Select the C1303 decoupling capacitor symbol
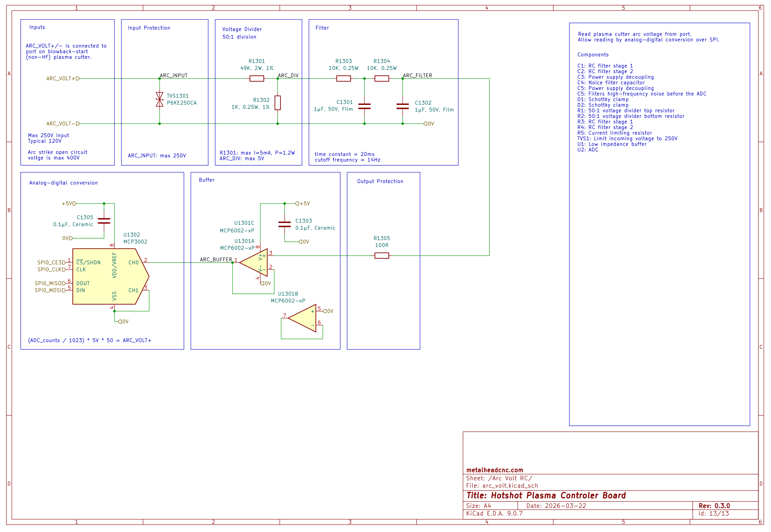The width and height of the screenshot is (771, 532). [284, 224]
